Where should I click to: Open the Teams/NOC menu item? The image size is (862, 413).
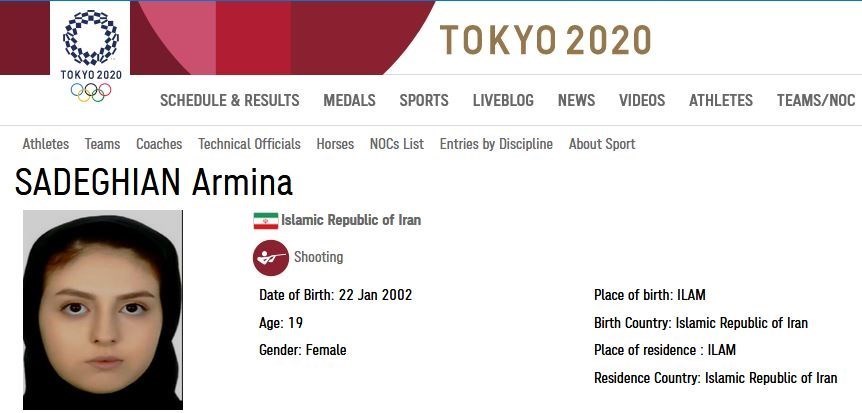coord(816,100)
